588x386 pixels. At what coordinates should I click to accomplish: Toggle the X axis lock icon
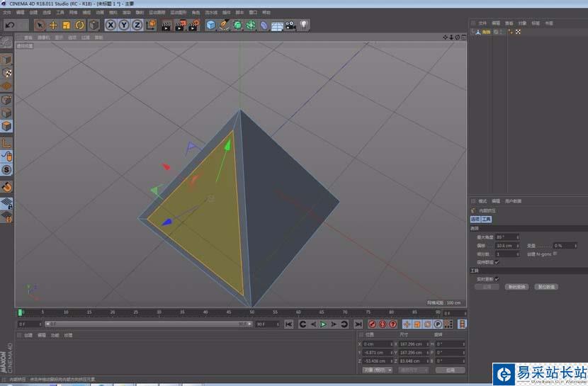111,25
